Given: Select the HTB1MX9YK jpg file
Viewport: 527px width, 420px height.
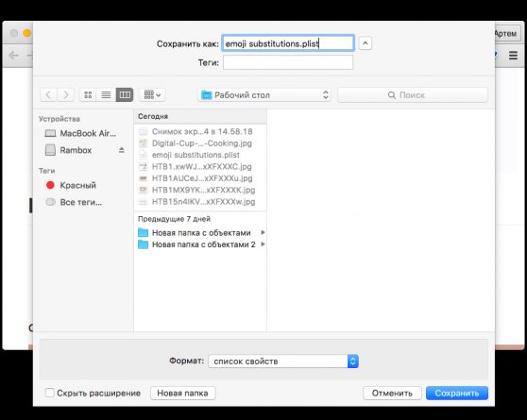Looking at the screenshot, I should point(200,190).
